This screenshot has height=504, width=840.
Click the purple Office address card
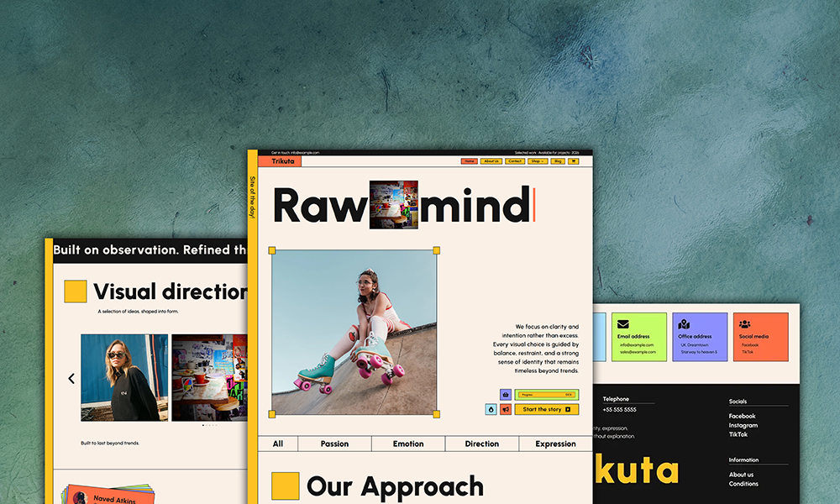point(700,337)
